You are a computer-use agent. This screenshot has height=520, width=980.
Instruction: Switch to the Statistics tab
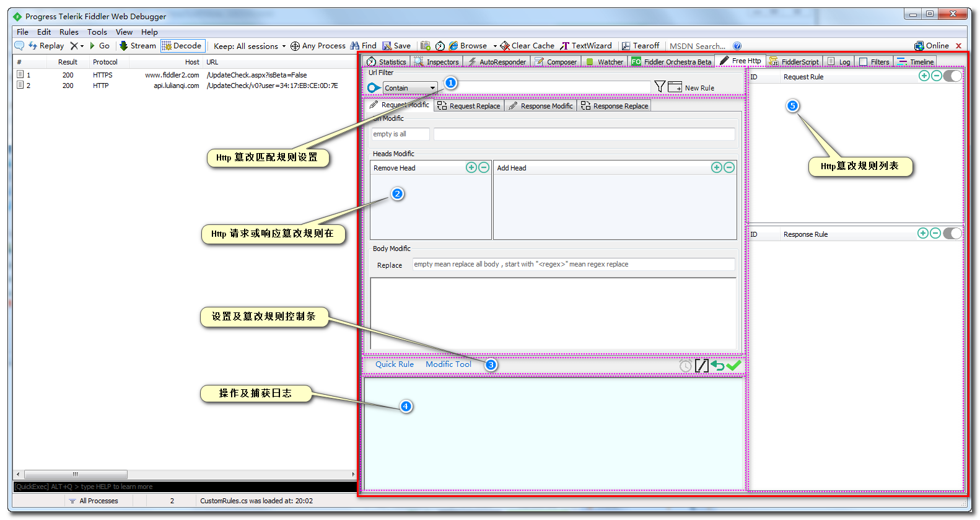386,61
